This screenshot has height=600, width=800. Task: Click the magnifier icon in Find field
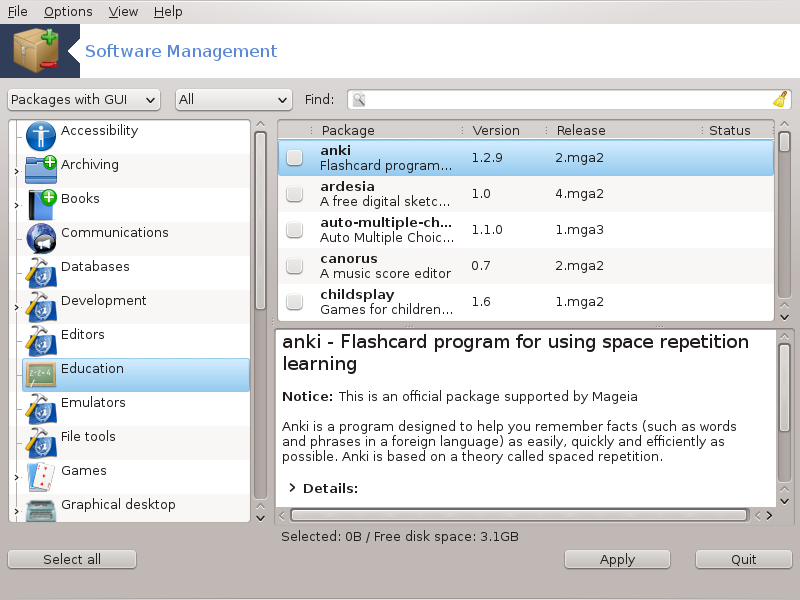click(359, 99)
